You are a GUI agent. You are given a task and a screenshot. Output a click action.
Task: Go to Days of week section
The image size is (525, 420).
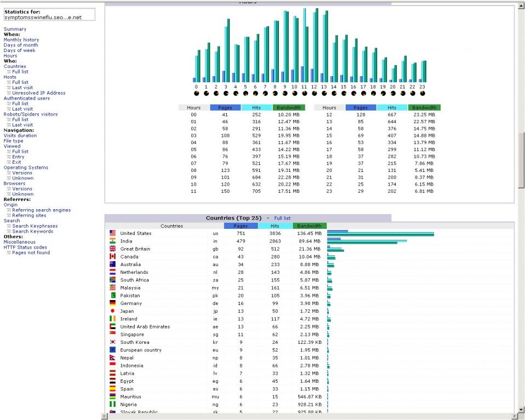pos(20,50)
